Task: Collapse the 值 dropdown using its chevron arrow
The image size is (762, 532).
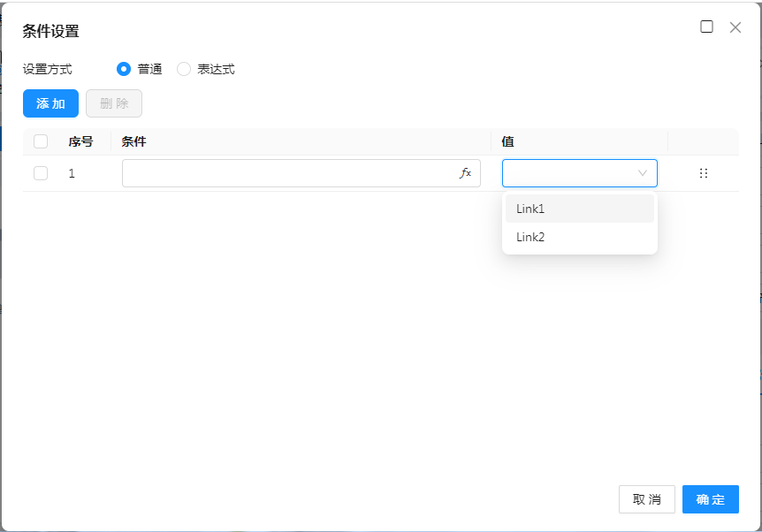Action: [643, 173]
